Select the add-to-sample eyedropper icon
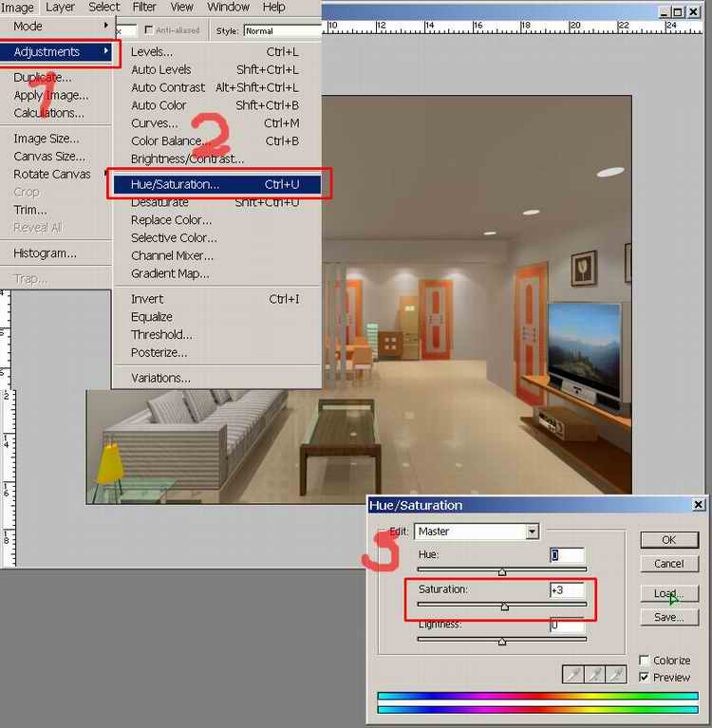Image resolution: width=712 pixels, height=728 pixels. [594, 674]
